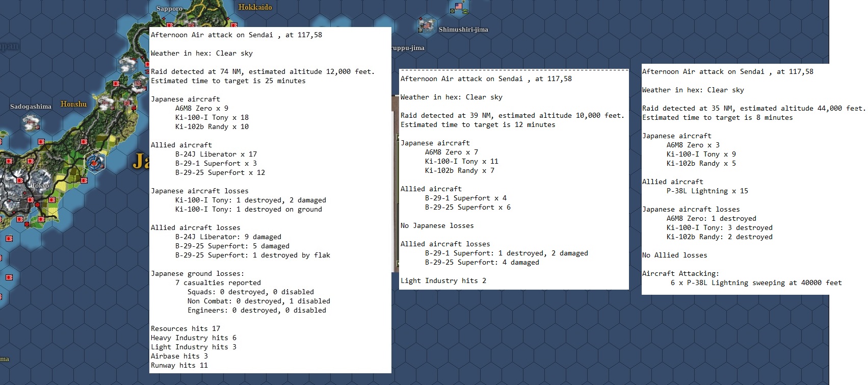Select 'Non Combat: 0 destroyed, 1 disabled'
Image resolution: width=868 pixels, height=385 pixels.
[259, 301]
